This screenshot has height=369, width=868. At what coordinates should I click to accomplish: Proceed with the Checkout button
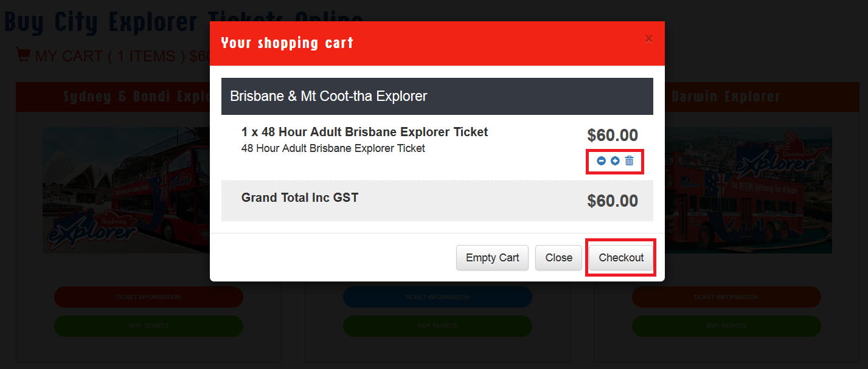pyautogui.click(x=621, y=258)
